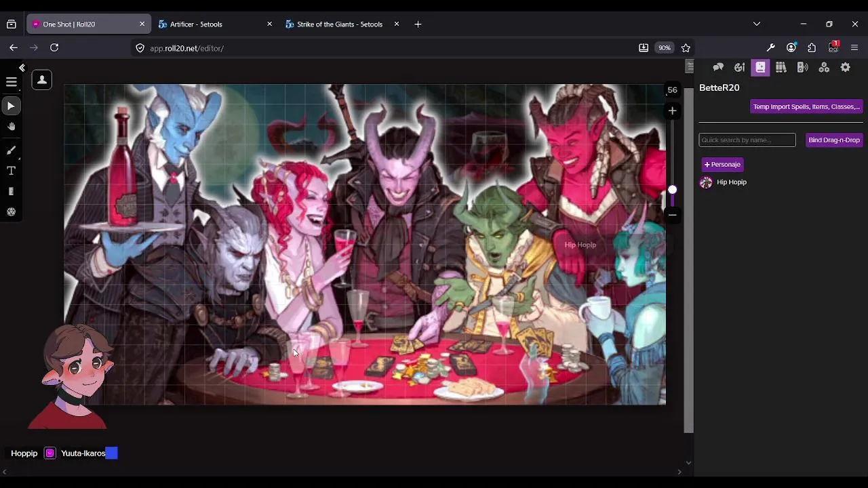
Task: Zoom out with the minus button
Action: [x=672, y=215]
